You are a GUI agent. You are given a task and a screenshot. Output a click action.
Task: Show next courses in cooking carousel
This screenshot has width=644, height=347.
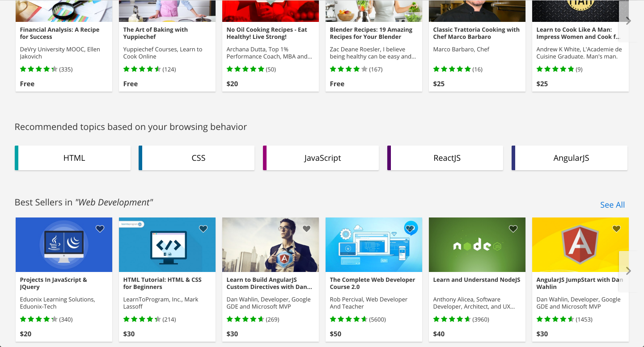click(x=628, y=21)
